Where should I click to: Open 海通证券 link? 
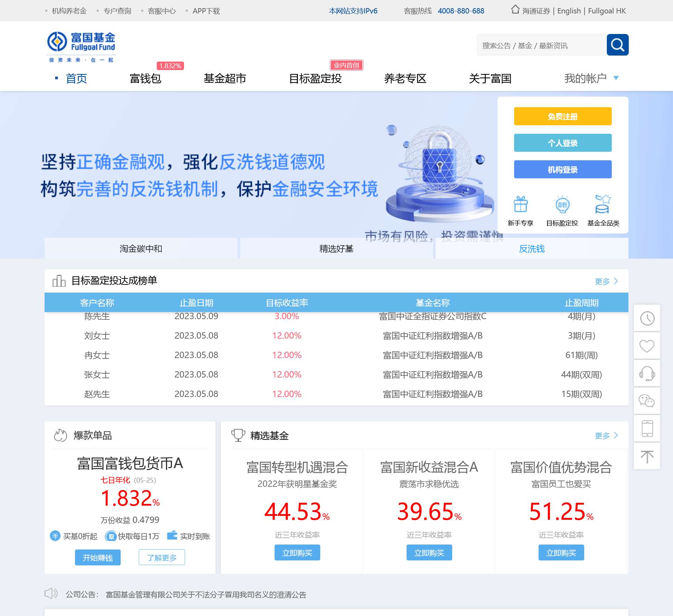click(536, 11)
